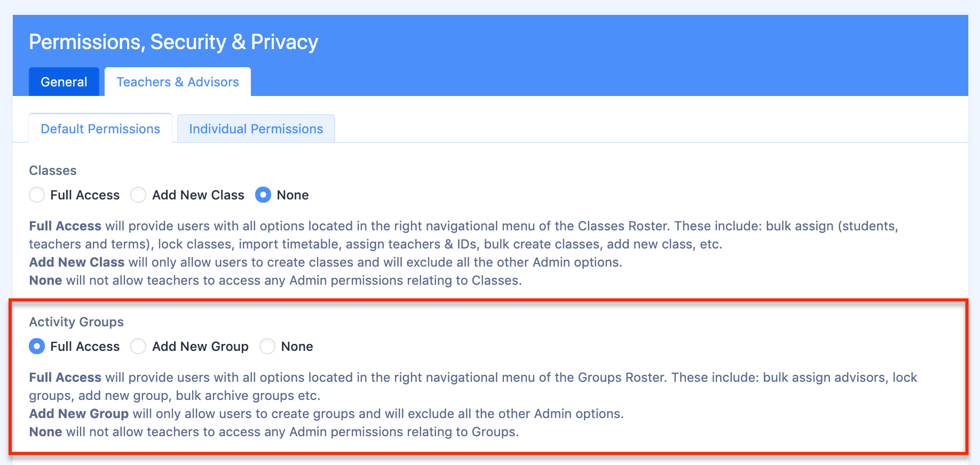Image resolution: width=980 pixels, height=465 pixels.
Task: Click bold Full Access in the Groups description
Action: coord(65,378)
